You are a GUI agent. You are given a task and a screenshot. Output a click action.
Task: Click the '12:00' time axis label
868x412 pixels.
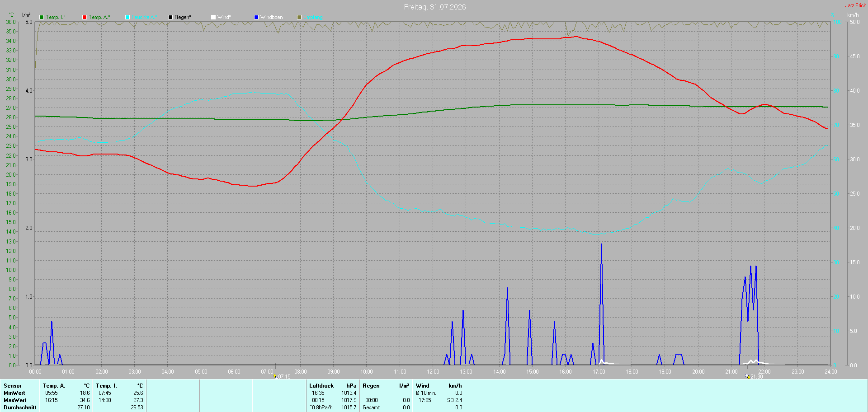point(433,372)
